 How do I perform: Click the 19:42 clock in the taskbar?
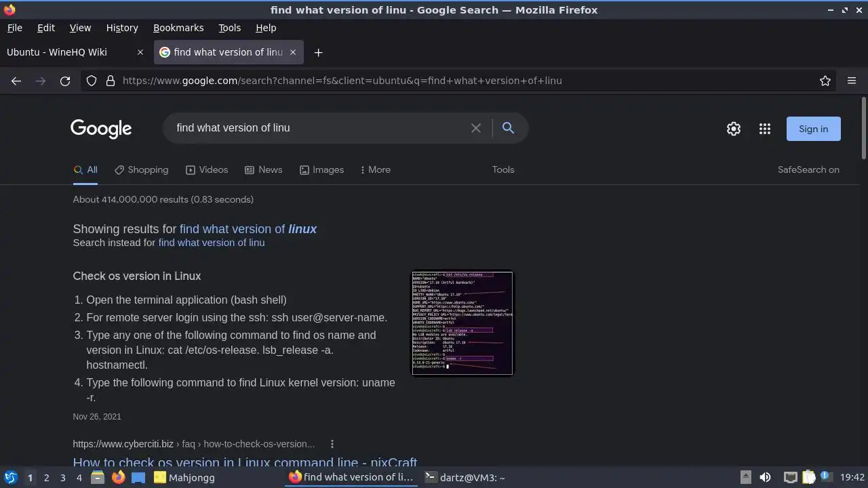[852, 477]
